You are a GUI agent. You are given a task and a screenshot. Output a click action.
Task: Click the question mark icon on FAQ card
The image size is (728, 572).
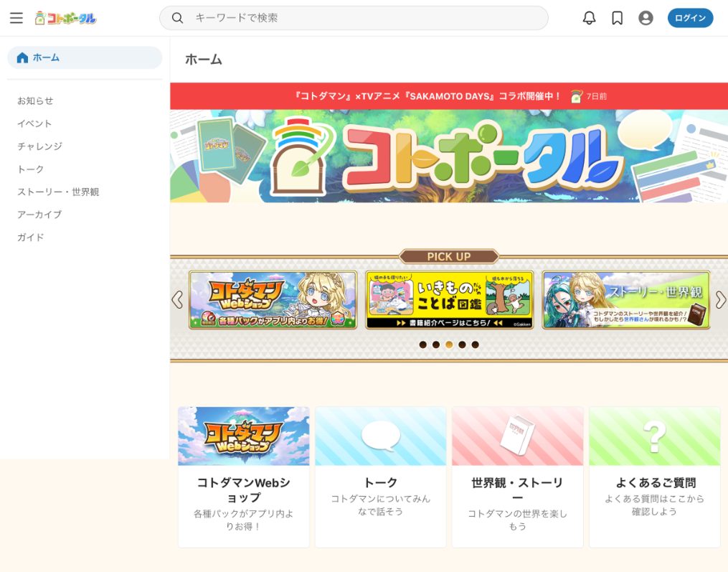coord(655,436)
